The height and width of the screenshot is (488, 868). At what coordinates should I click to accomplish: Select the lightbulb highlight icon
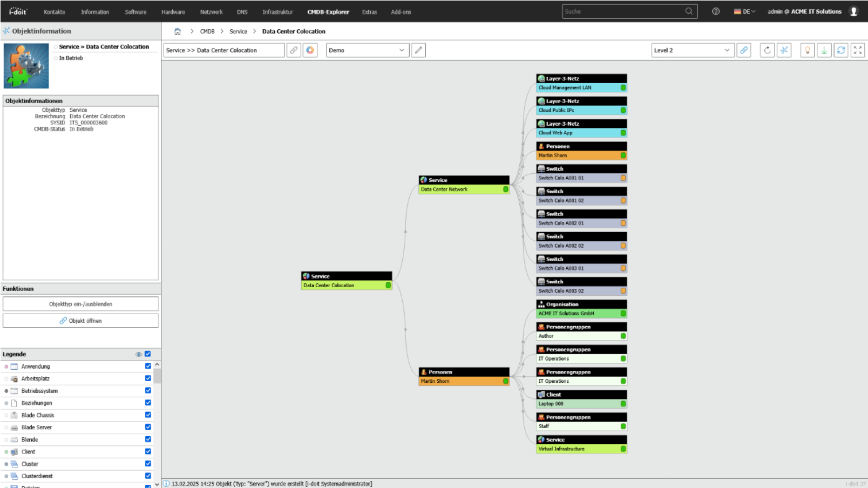pyautogui.click(x=808, y=50)
